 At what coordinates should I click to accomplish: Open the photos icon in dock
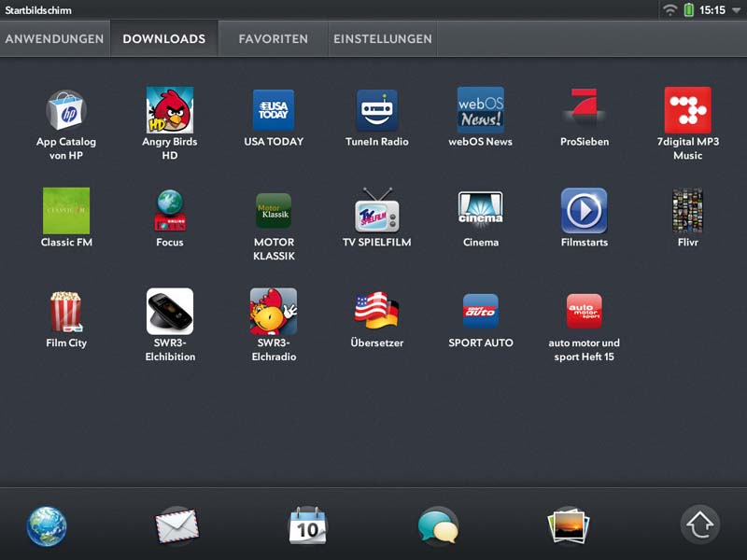[x=569, y=525]
